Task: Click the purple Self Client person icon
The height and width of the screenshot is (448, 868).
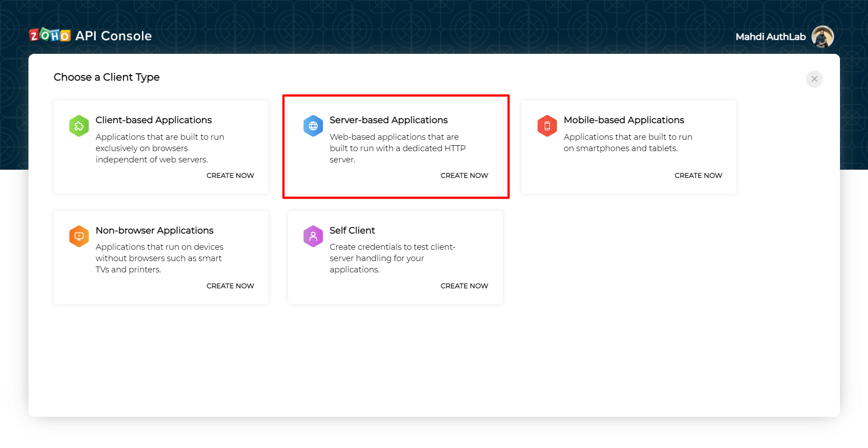Action: click(x=313, y=236)
